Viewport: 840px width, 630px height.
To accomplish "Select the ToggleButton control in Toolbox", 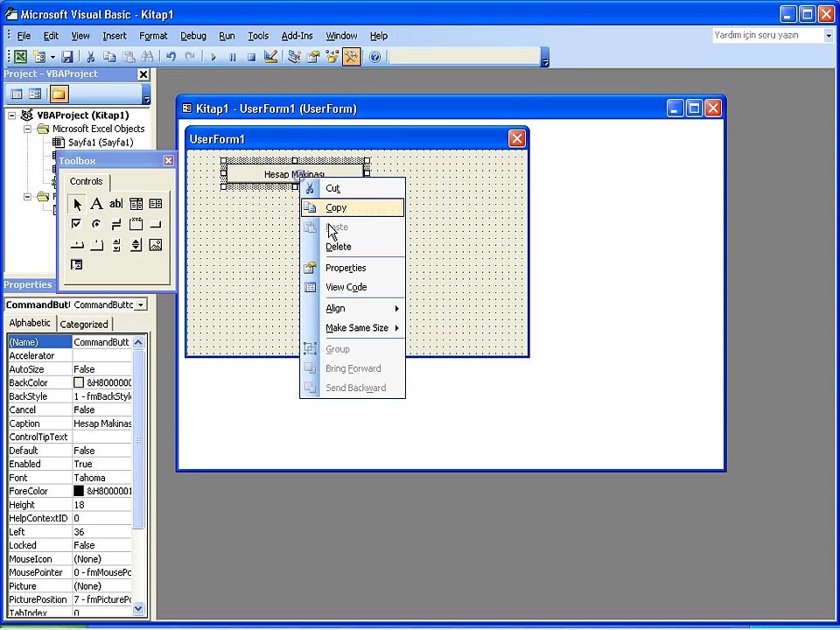I will (115, 224).
